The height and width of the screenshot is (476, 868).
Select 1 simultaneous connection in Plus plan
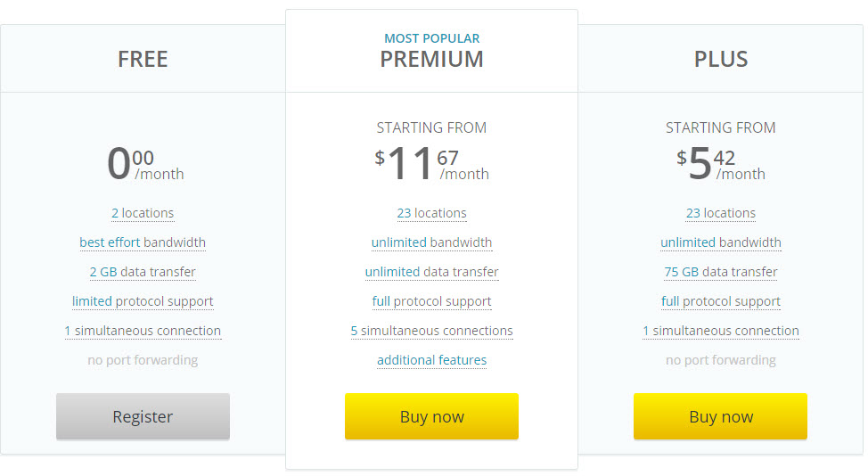coord(721,331)
